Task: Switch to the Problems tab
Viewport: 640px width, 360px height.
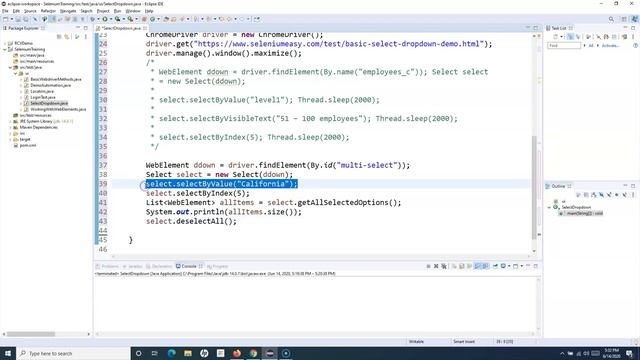Action: tap(107, 266)
